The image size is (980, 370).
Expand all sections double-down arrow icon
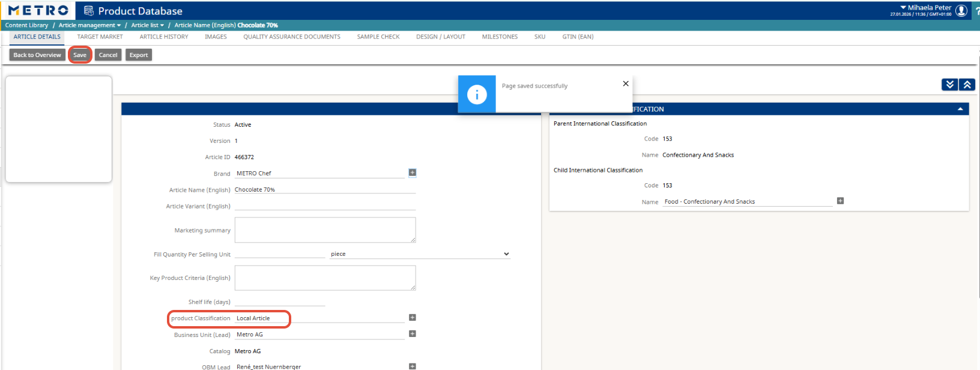tap(950, 85)
